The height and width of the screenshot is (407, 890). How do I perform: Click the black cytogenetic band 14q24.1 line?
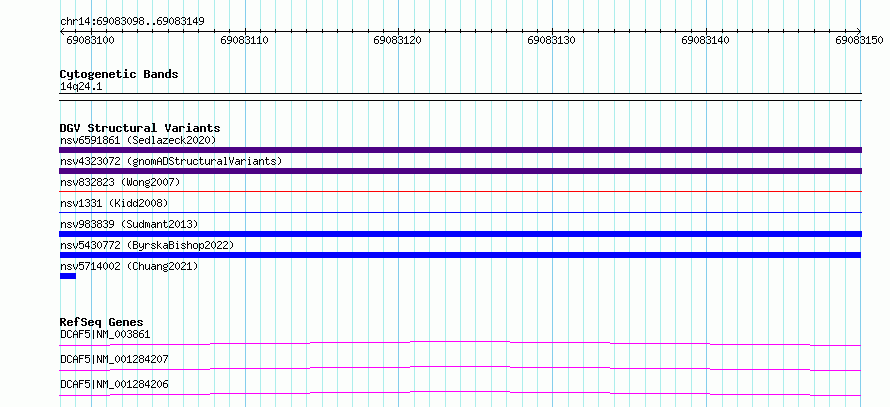pos(460,97)
